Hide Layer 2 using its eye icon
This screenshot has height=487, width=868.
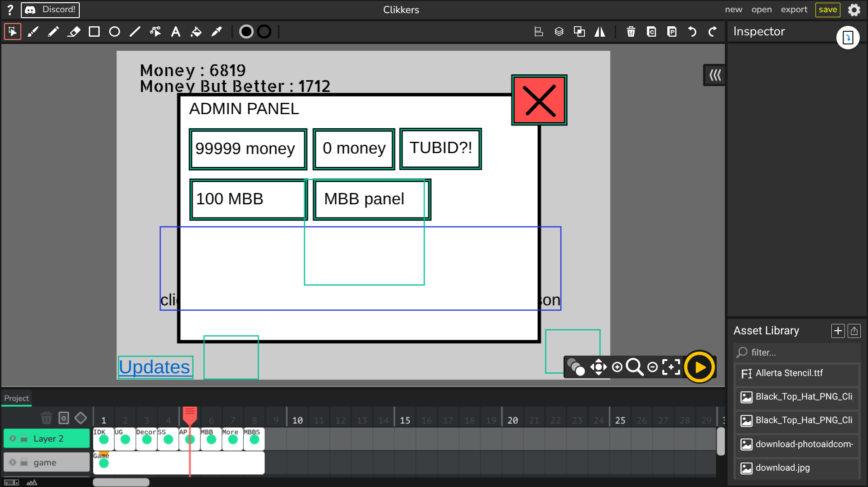(13, 439)
